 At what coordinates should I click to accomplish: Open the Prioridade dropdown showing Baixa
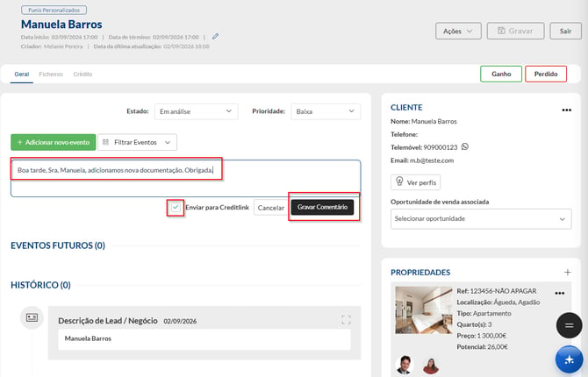pyautogui.click(x=326, y=111)
